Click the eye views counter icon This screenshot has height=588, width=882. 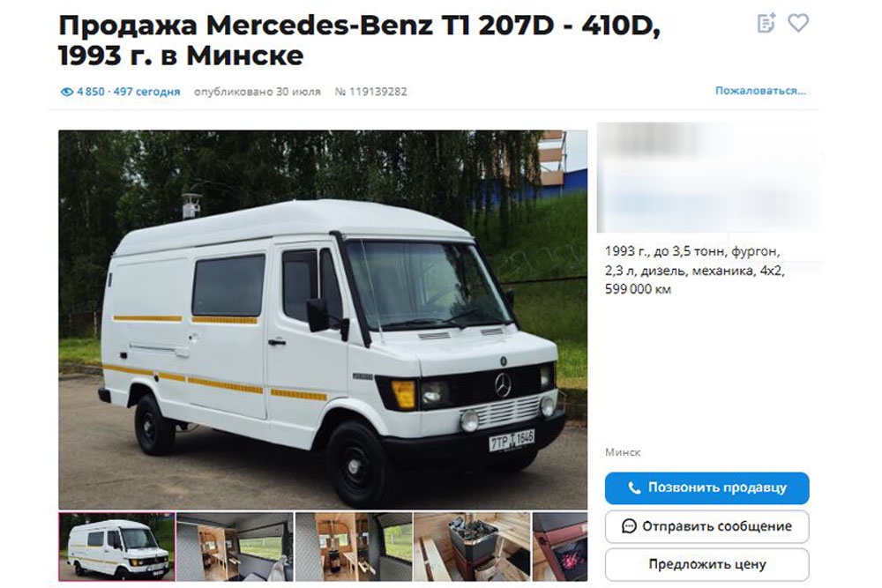(x=67, y=92)
